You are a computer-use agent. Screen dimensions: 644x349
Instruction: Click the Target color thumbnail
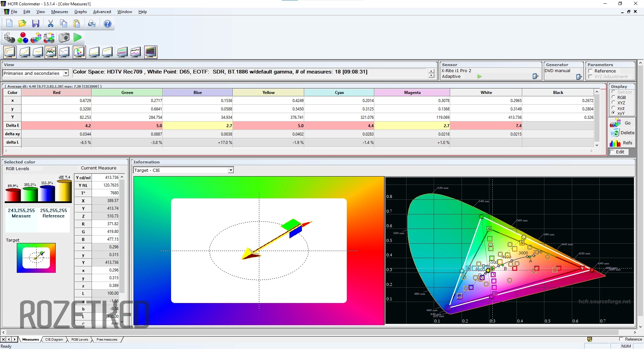tap(36, 258)
